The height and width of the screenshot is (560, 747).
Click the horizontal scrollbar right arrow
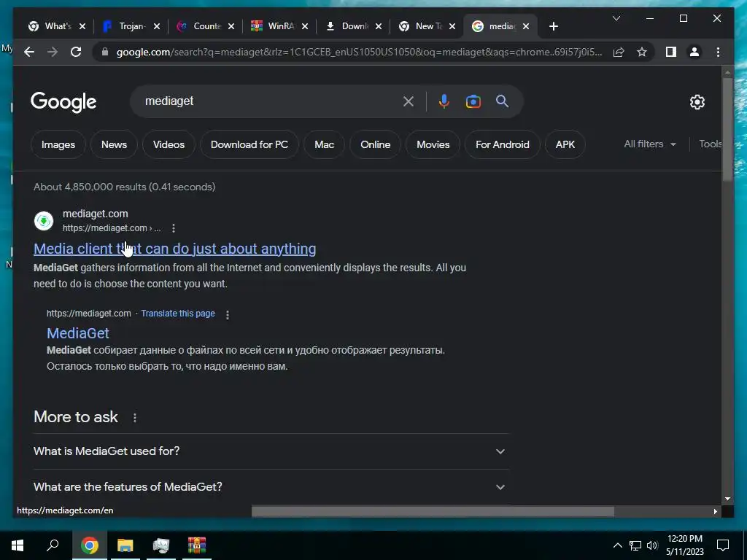coord(715,511)
